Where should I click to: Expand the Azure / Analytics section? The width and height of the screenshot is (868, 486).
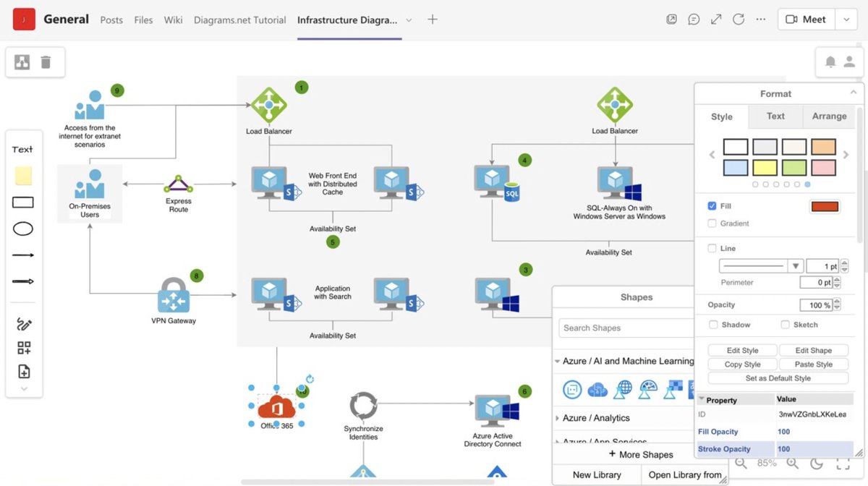[x=558, y=418]
